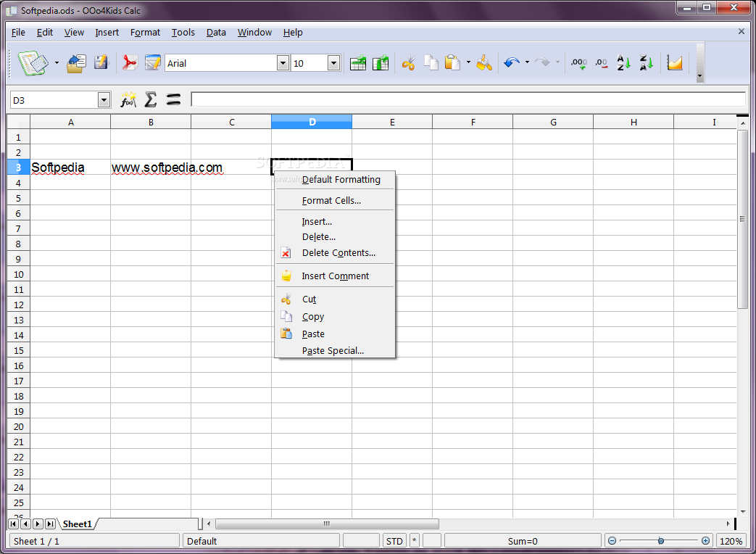Click the horizontal scrollbar thumb

click(327, 524)
